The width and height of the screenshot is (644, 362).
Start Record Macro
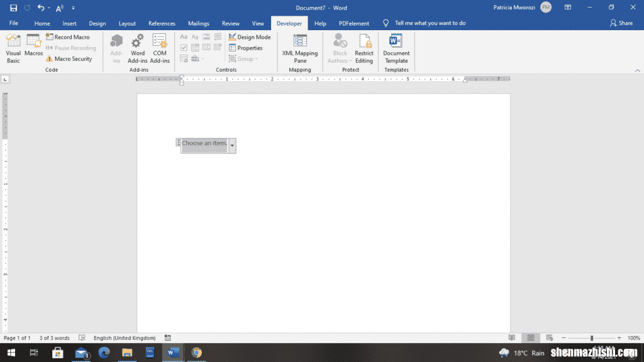pos(68,37)
